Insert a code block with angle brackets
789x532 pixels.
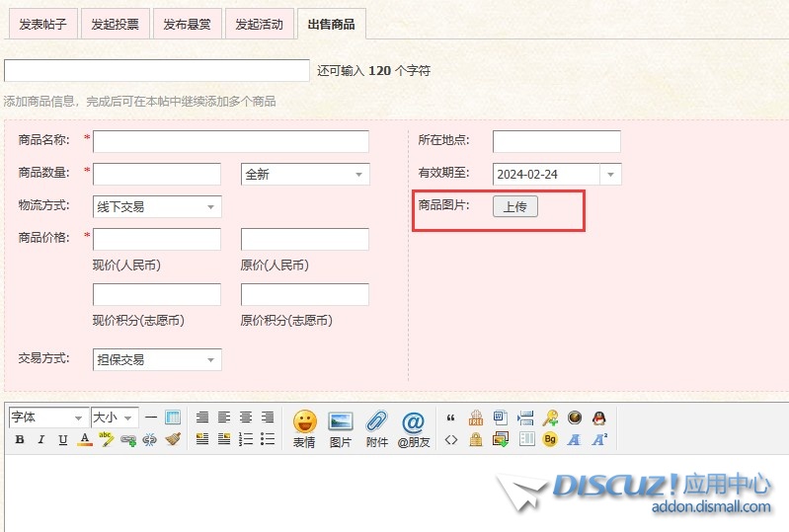click(x=451, y=440)
